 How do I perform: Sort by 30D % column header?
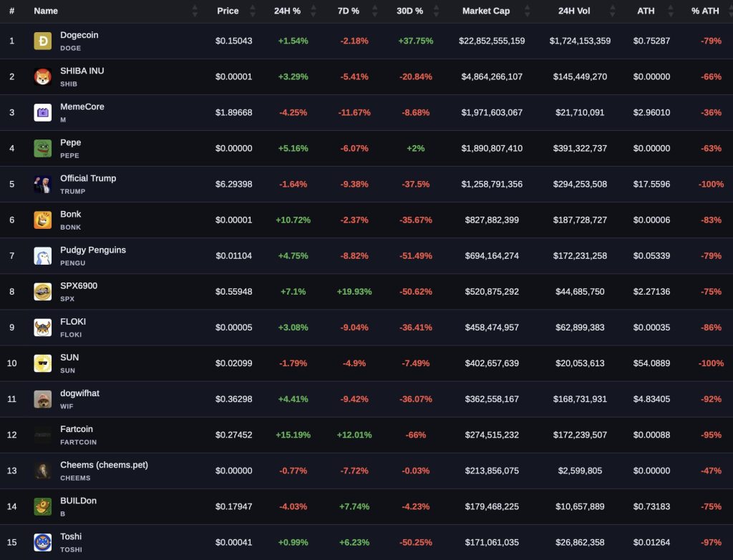coord(409,11)
